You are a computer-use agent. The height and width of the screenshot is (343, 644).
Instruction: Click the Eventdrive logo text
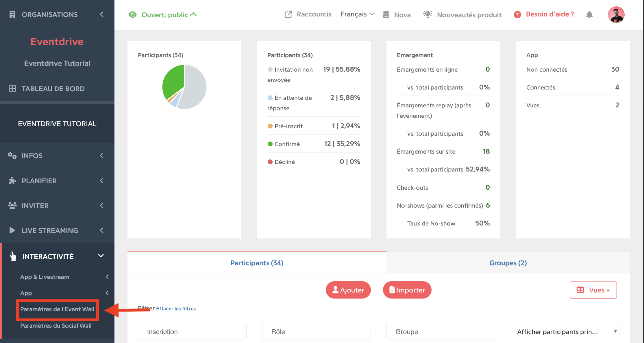tap(57, 42)
